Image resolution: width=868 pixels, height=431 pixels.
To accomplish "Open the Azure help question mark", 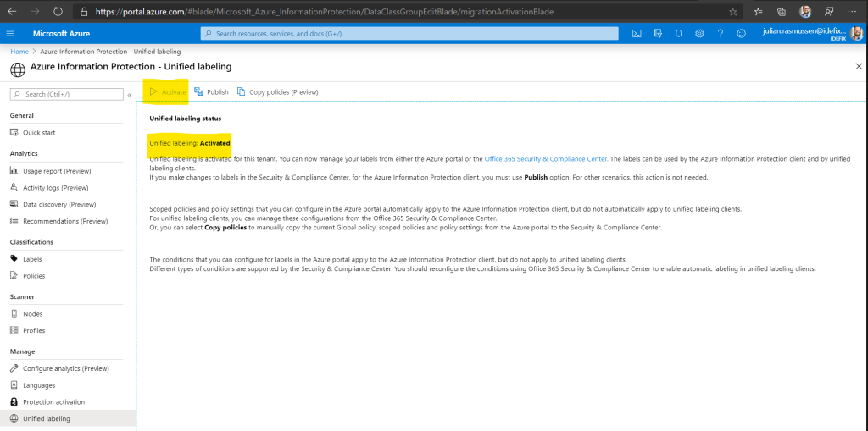I will coord(721,34).
